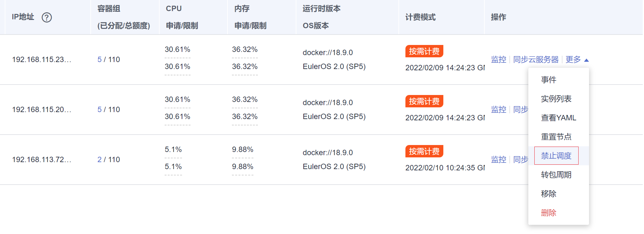Open 监控 for node 192.168.115.23
Screen dimensions: 644x234
[x=498, y=60]
